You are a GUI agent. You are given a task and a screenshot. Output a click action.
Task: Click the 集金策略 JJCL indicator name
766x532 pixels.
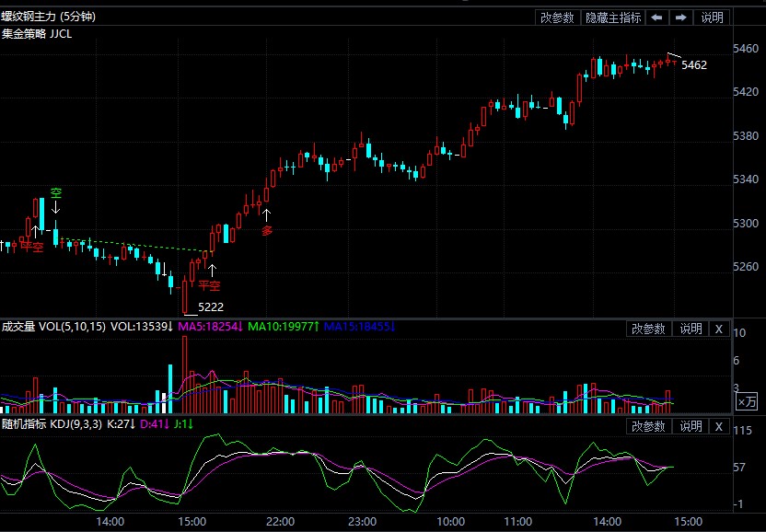tap(37, 33)
